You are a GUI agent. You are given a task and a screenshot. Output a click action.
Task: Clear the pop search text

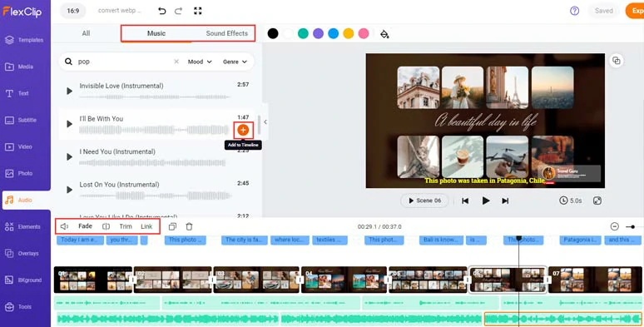click(176, 62)
